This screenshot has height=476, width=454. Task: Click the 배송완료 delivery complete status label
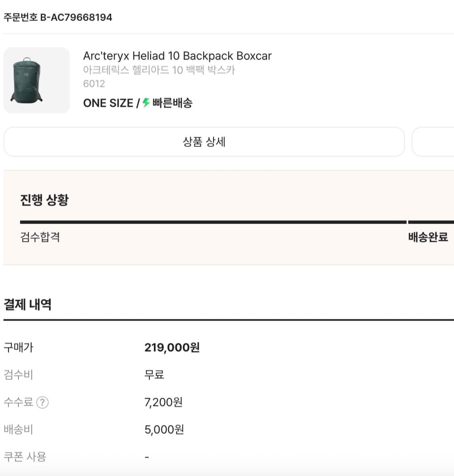(x=428, y=237)
